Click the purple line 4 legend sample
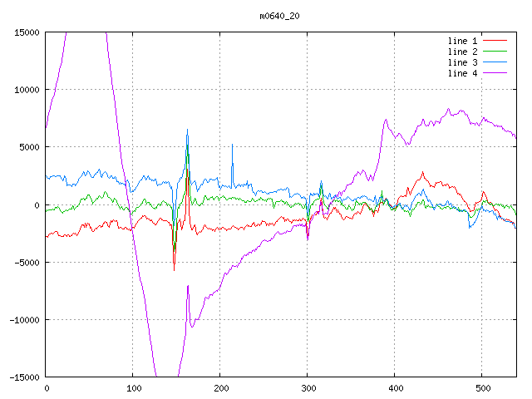 (495, 73)
